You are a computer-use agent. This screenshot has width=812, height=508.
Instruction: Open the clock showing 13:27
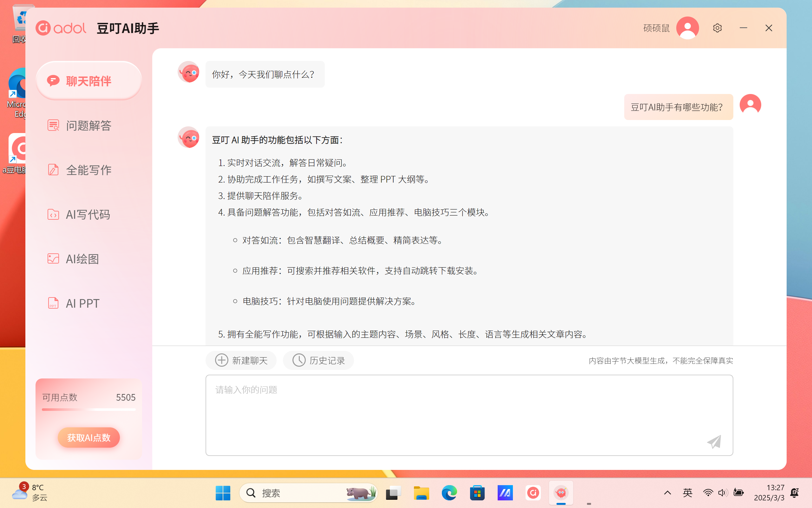click(x=769, y=492)
